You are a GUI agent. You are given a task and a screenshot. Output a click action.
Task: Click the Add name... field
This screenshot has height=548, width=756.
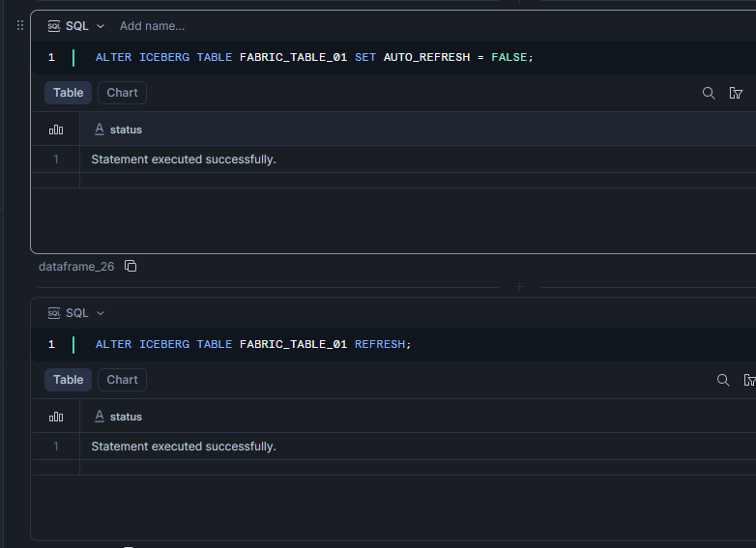pyautogui.click(x=152, y=26)
